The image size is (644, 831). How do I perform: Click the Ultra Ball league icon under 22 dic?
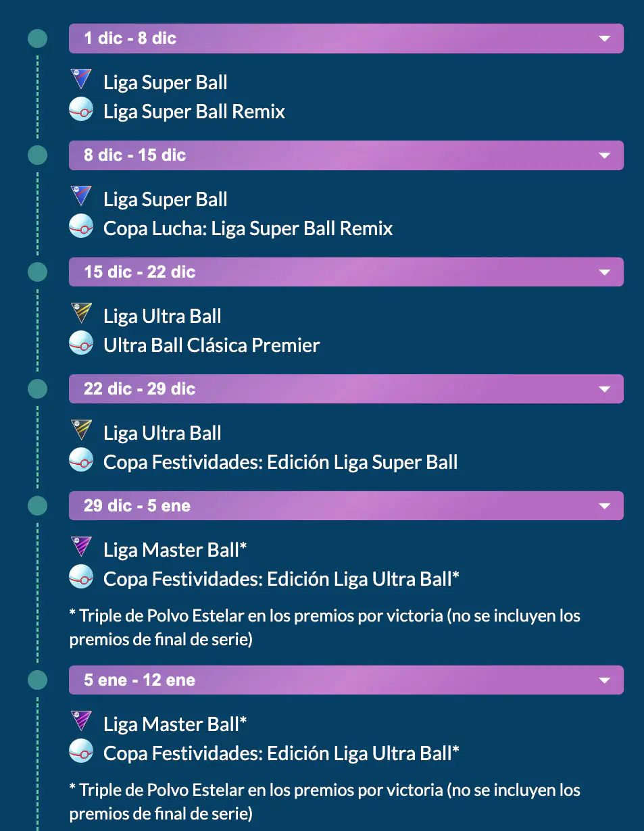(x=81, y=430)
